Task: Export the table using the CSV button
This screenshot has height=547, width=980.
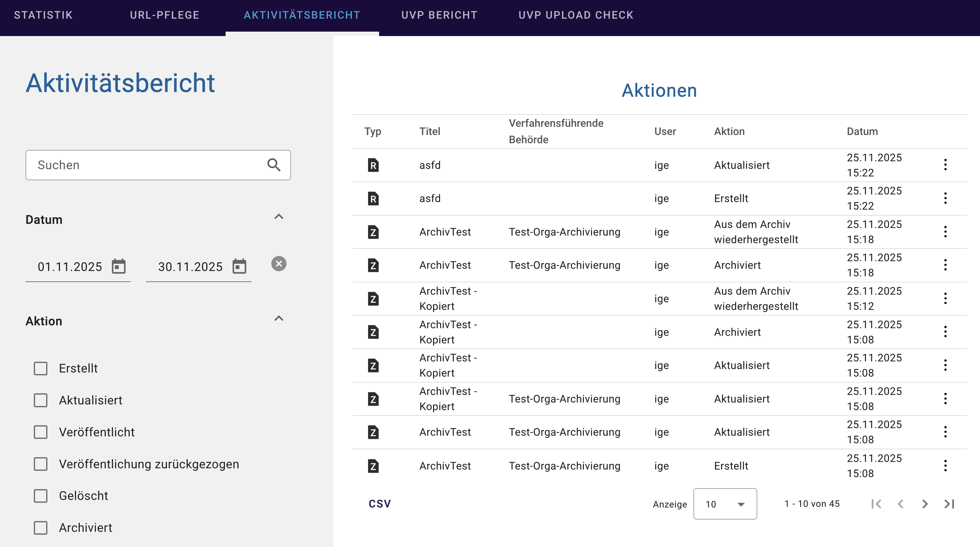Action: coord(379,504)
